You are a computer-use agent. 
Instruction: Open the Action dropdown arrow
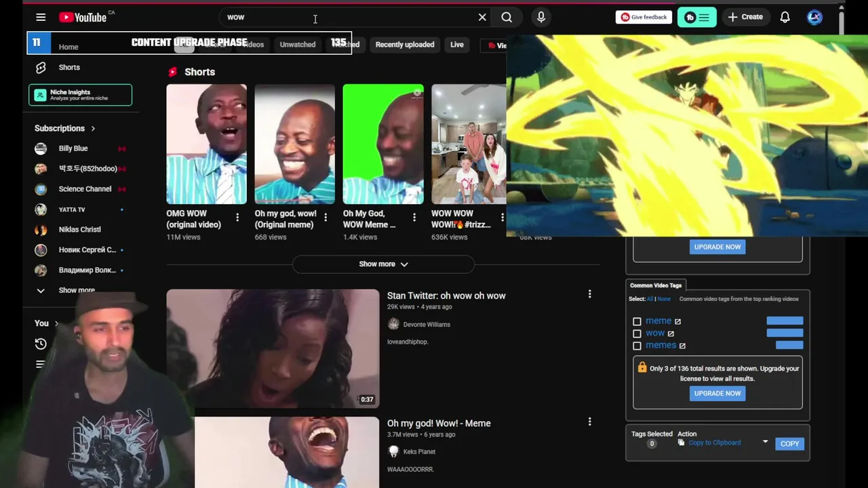coord(765,442)
